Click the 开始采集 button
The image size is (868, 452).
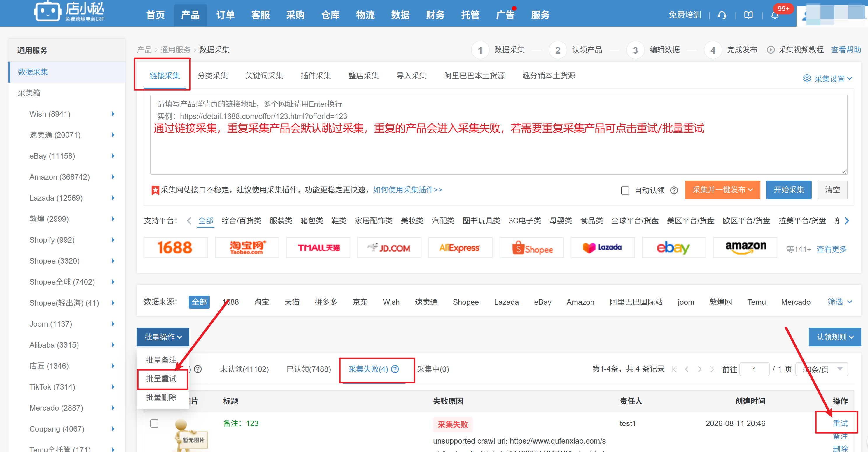click(x=789, y=190)
